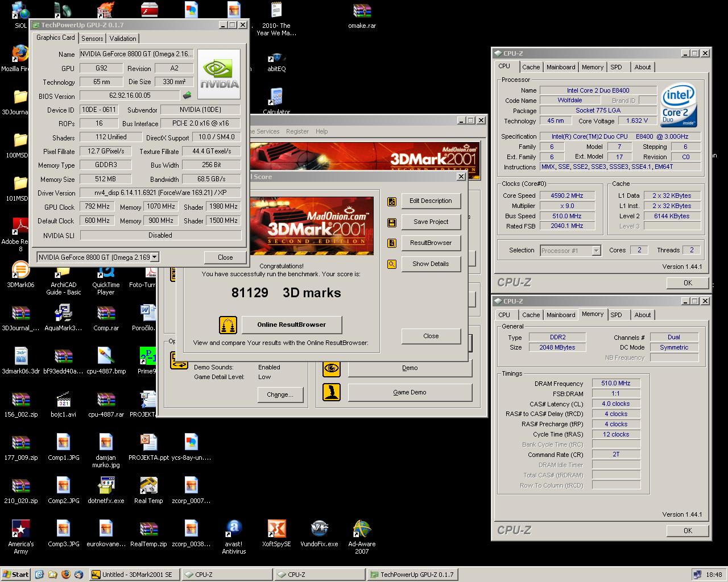Click the DRAM Frequency 510.0 MHz value
Viewport: 728px width, 582px height.
point(615,384)
